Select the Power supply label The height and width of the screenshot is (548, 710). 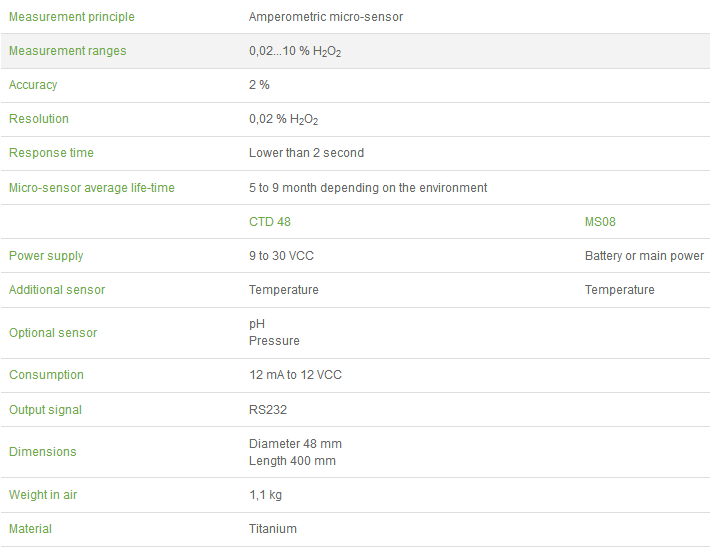coord(46,256)
